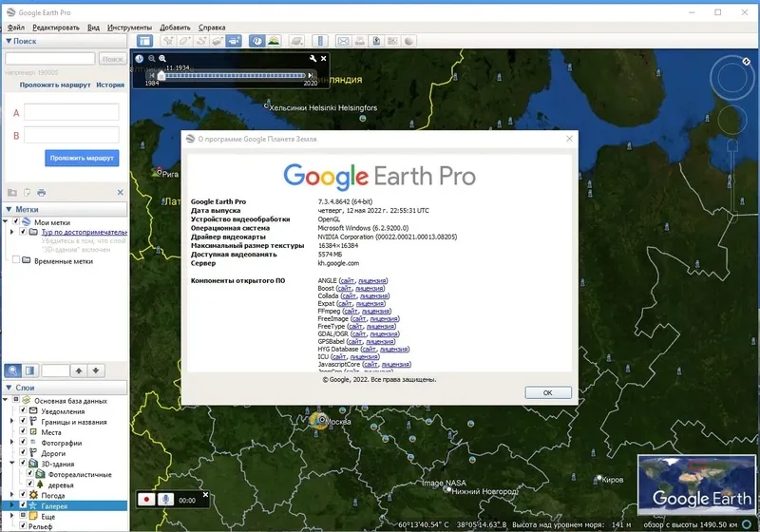Uncheck the Места layer checkbox

[23, 431]
